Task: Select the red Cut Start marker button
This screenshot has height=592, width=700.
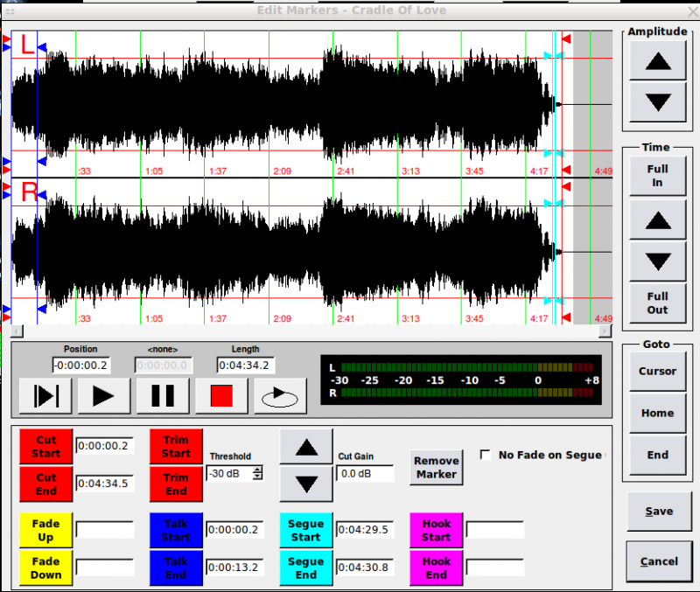Action: [45, 446]
